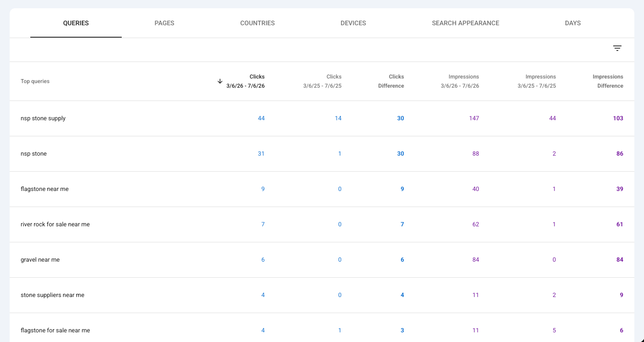644x342 pixels.
Task: Click clicks value 44 for nsp stone supply
Action: pos(261,118)
